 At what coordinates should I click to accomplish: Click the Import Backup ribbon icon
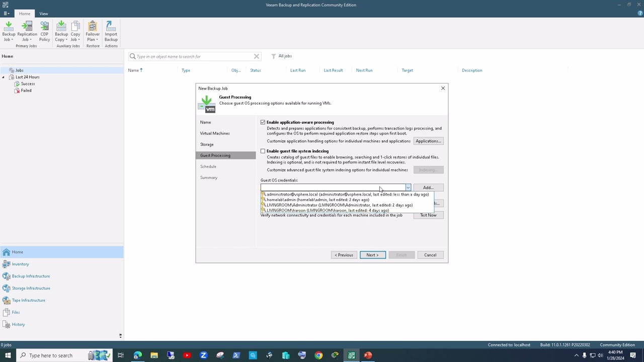click(x=111, y=31)
